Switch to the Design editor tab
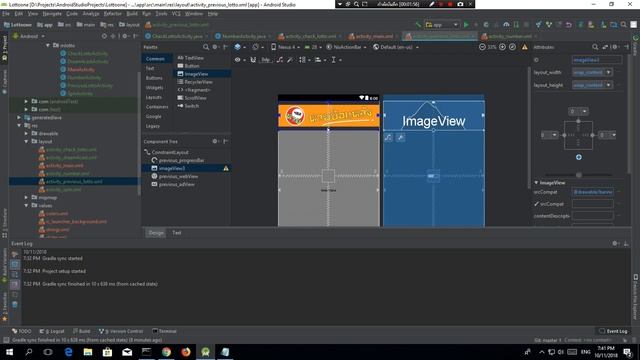Screen dimensions: 640x360 tap(156, 233)
